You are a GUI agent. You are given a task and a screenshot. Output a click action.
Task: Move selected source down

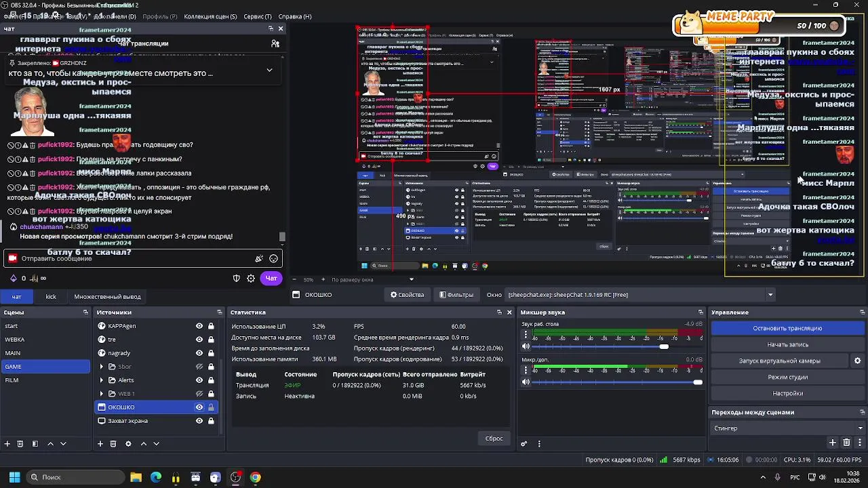156,443
